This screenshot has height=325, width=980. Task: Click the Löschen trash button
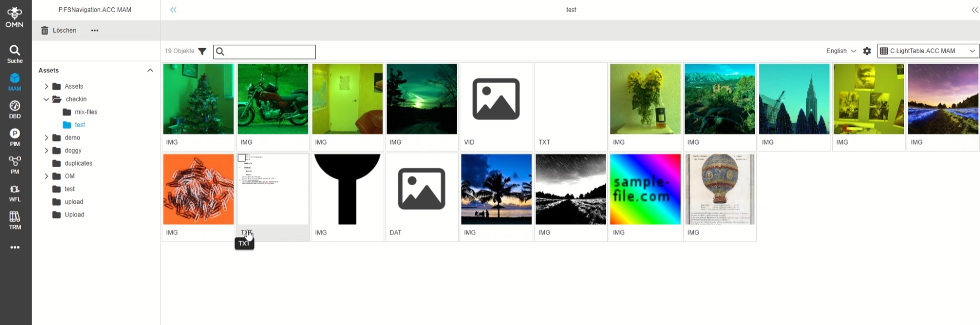tap(59, 31)
